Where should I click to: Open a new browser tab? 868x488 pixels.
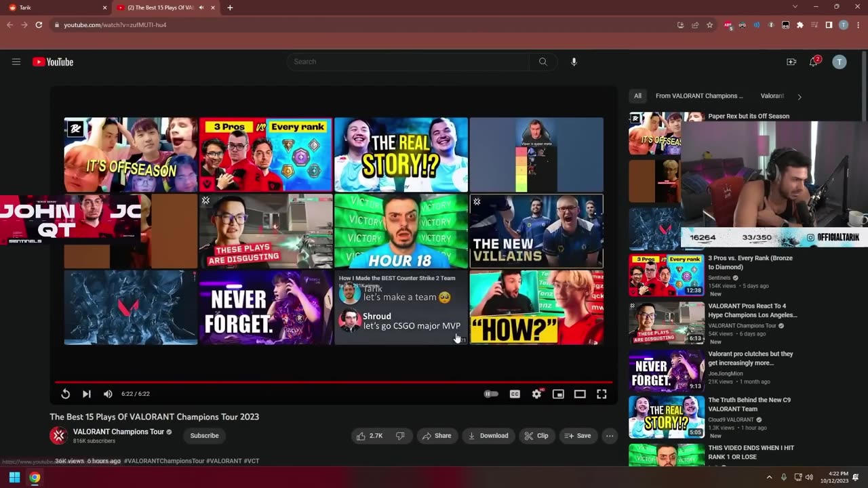tap(230, 7)
